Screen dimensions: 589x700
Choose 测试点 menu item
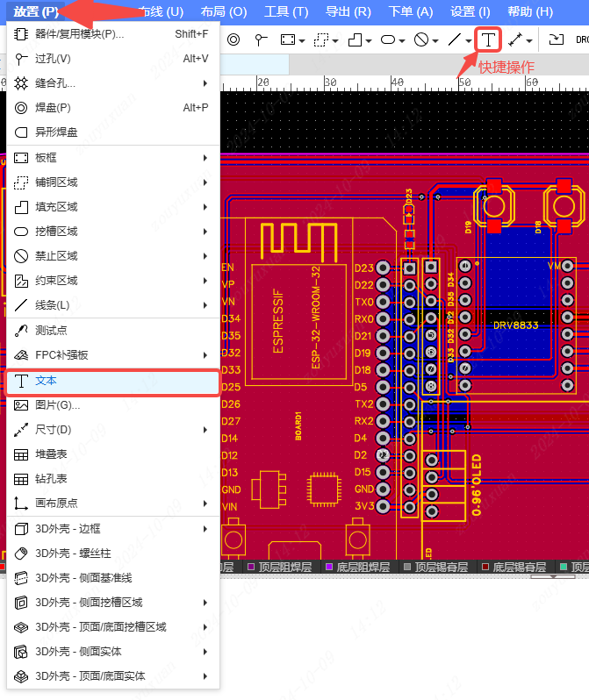(113, 331)
